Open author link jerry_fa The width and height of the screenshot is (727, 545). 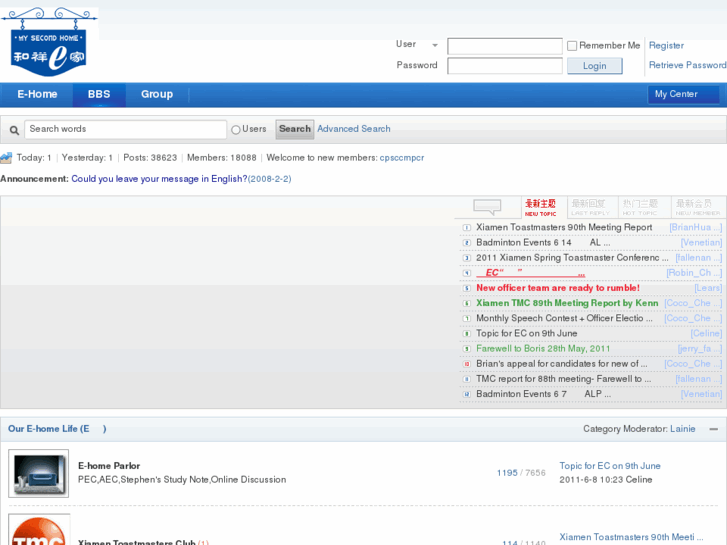pyautogui.click(x=700, y=348)
